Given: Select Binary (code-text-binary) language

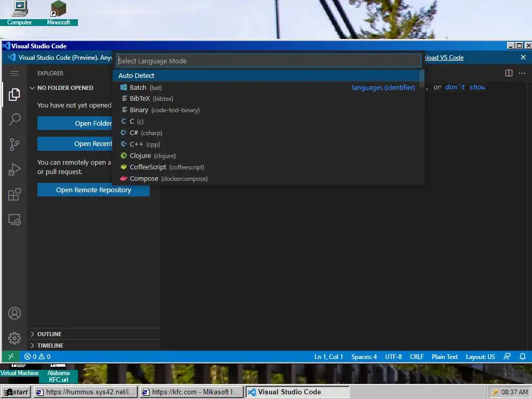Looking at the screenshot, I should coord(267,110).
